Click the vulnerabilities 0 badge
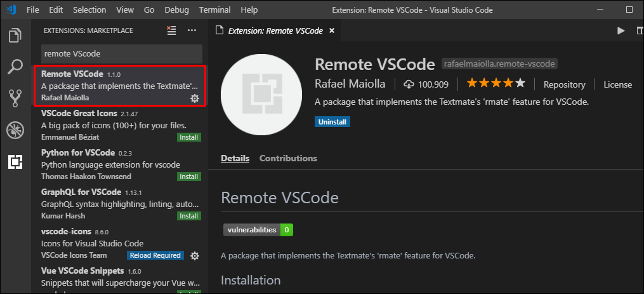This screenshot has height=294, width=644. click(258, 230)
